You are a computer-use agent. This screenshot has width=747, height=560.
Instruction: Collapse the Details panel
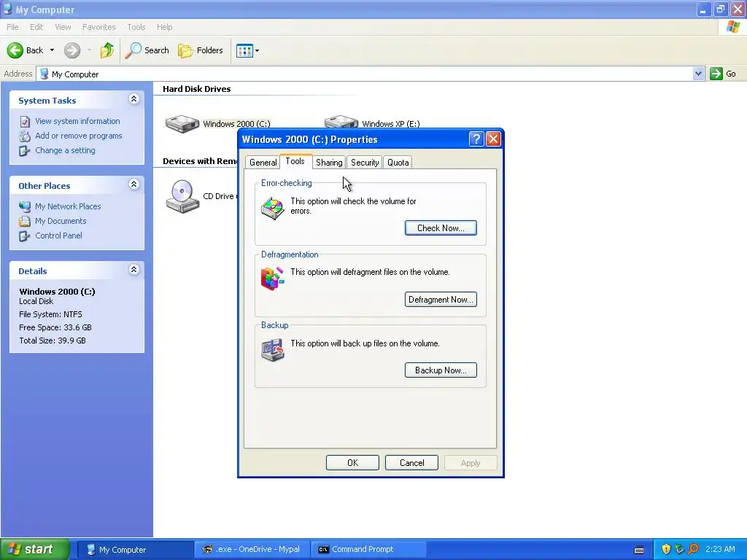(134, 270)
